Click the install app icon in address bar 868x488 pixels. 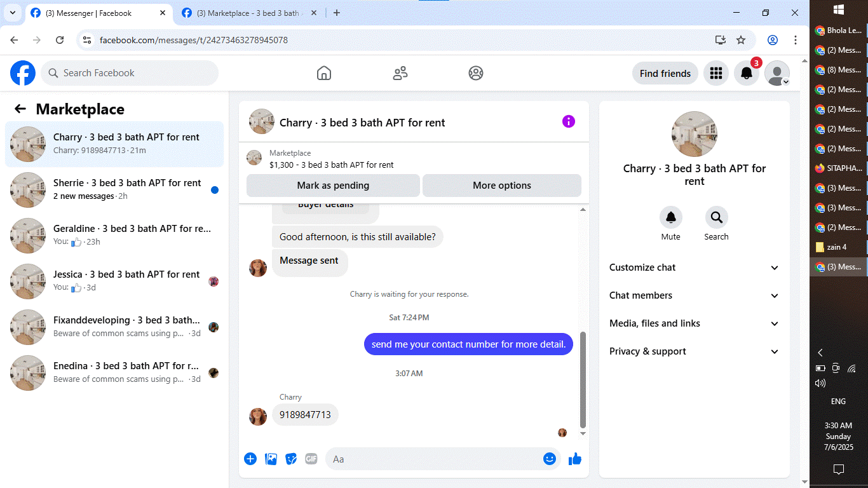click(x=720, y=40)
